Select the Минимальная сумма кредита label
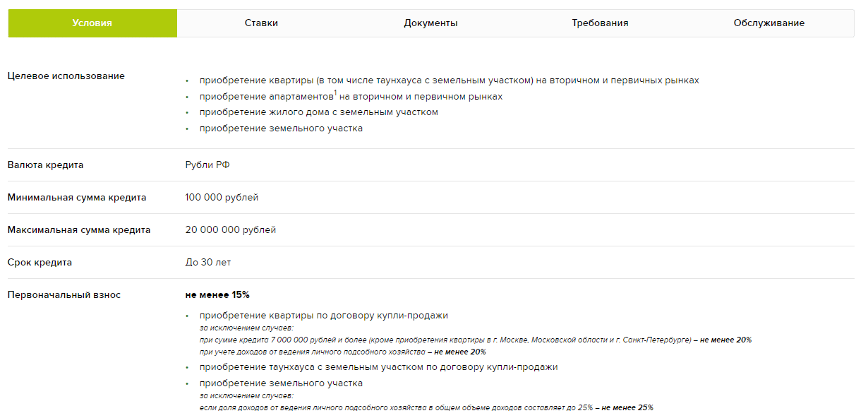The height and width of the screenshot is (418, 868). coord(77,198)
